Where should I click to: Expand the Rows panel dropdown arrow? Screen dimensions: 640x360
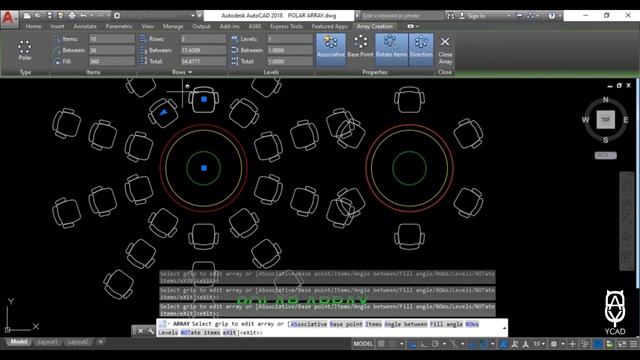(190, 72)
